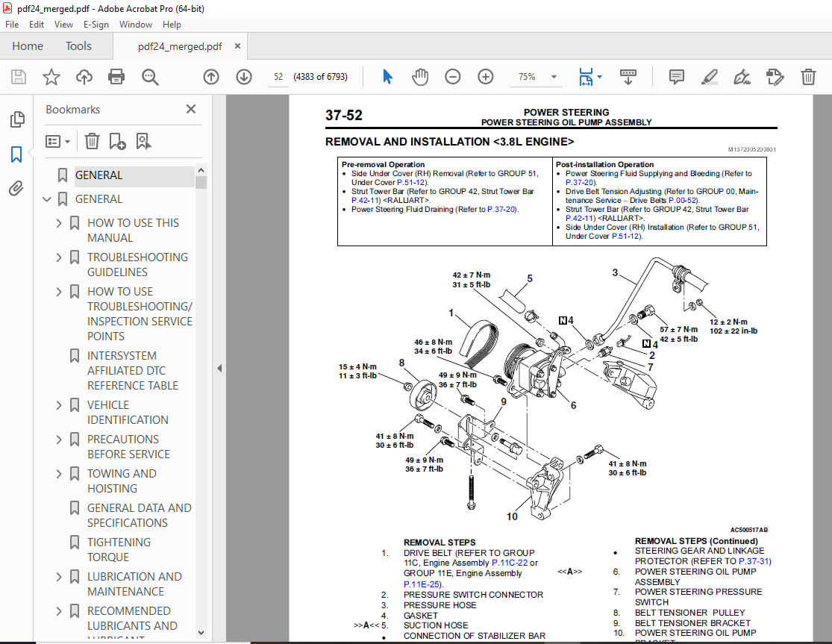Open the 75% zoom level dropdown
Image resolution: width=832 pixels, height=644 pixels.
coord(554,77)
